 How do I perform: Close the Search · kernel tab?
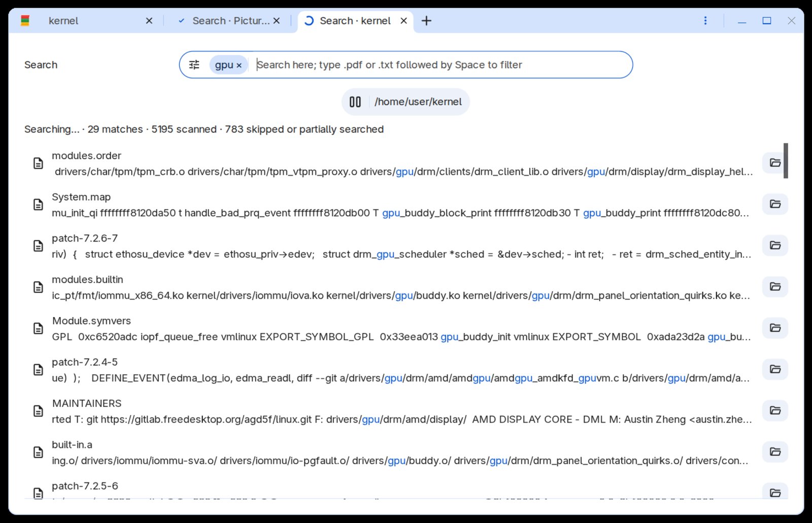404,21
